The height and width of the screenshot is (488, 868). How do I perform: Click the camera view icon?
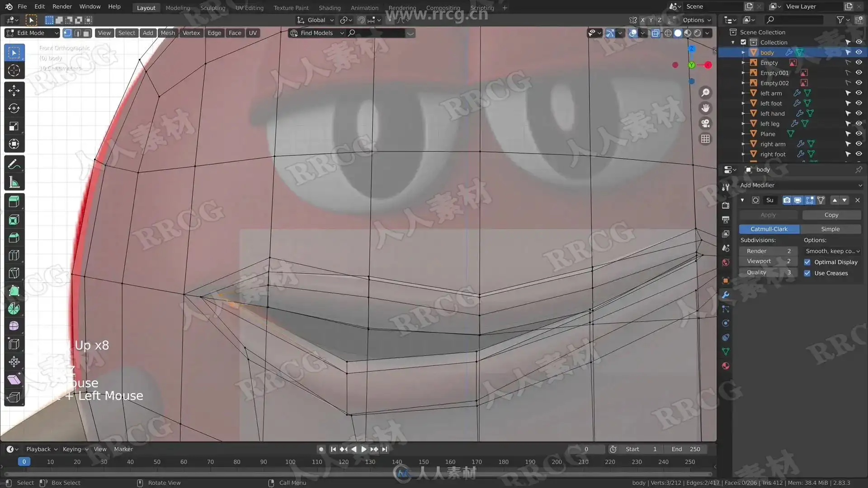(705, 123)
